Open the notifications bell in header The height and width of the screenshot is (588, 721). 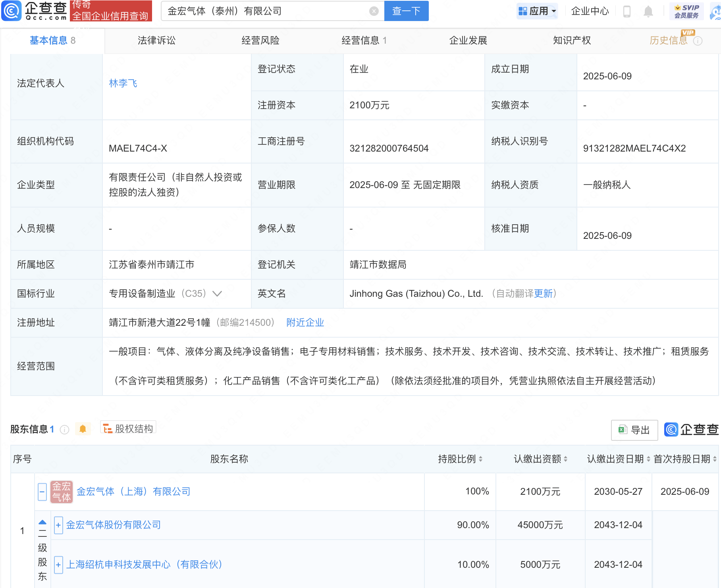click(x=648, y=12)
